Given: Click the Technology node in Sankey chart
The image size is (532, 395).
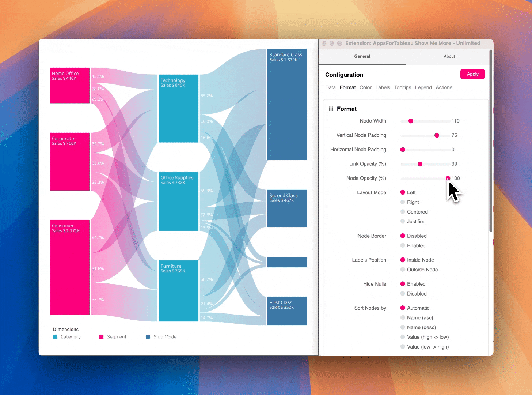Looking at the screenshot, I should click(x=178, y=109).
